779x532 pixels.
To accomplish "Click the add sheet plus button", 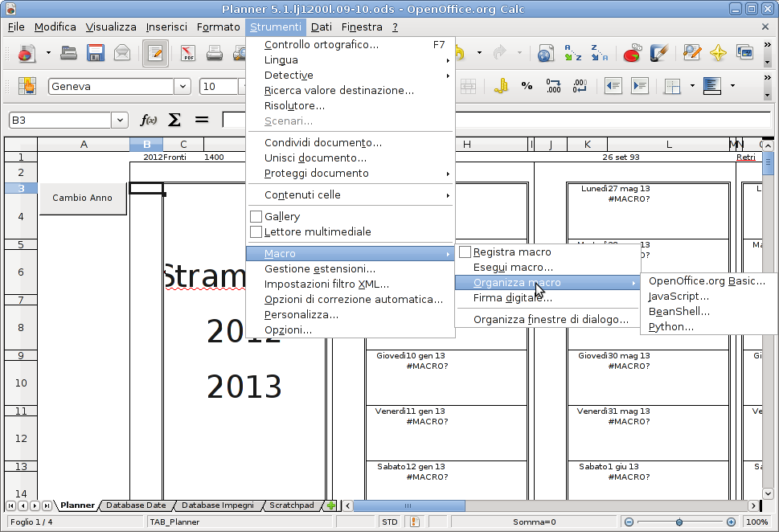I will (x=331, y=505).
